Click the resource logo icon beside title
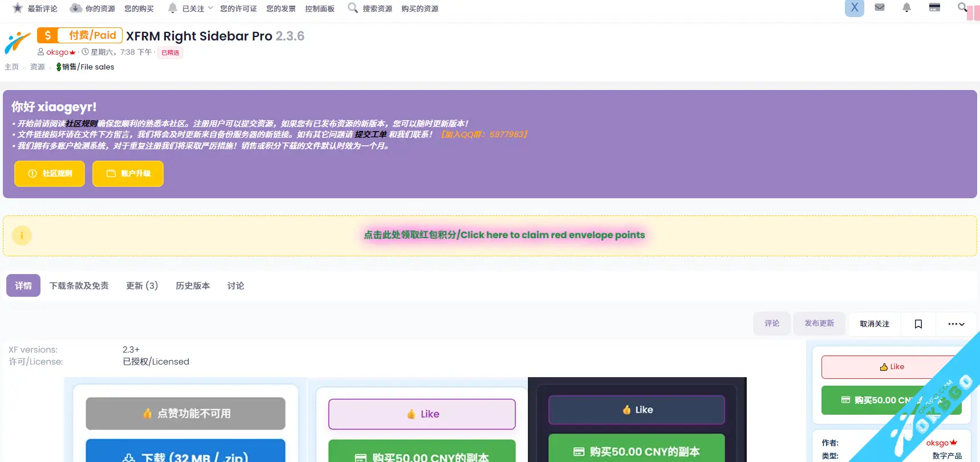 pos(18,43)
